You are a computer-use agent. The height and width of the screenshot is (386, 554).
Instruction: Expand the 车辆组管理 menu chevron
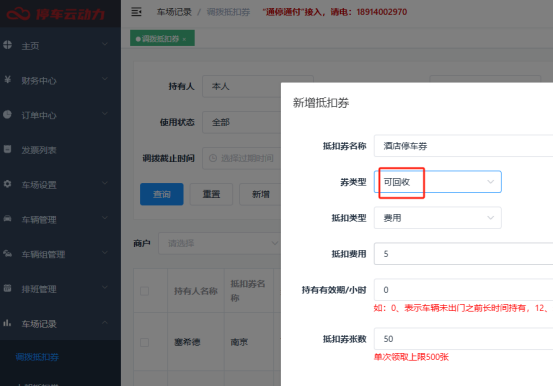(x=105, y=253)
